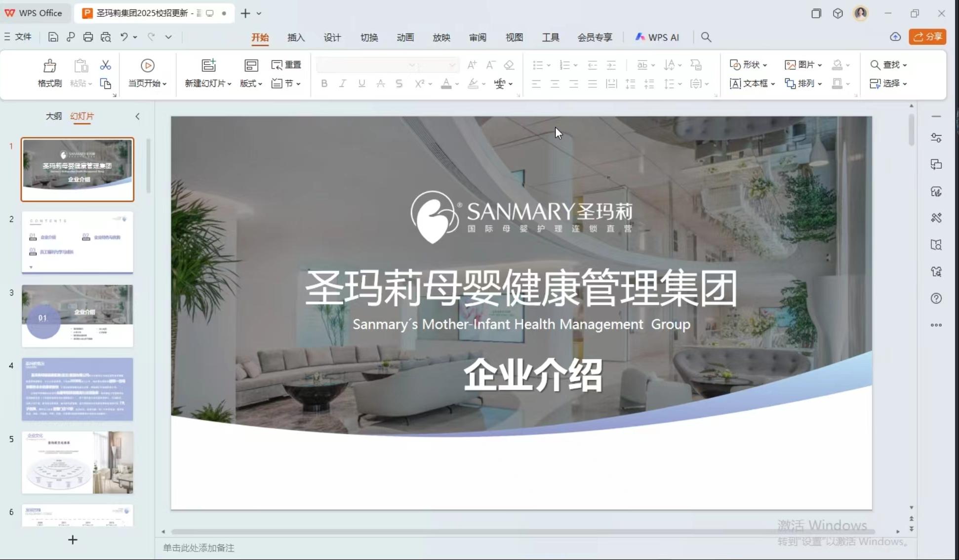Click the Cut scissors icon
This screenshot has height=560, width=959.
[x=106, y=65]
